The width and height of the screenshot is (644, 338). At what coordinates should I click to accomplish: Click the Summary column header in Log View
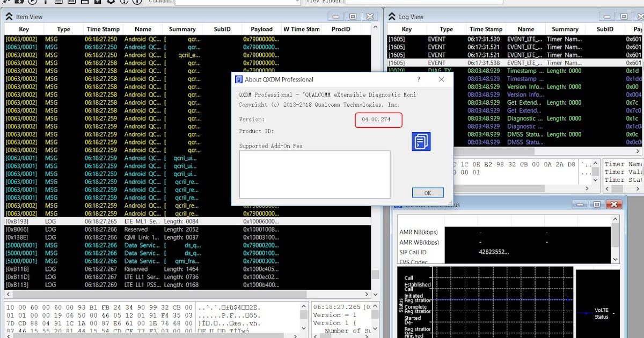565,29
